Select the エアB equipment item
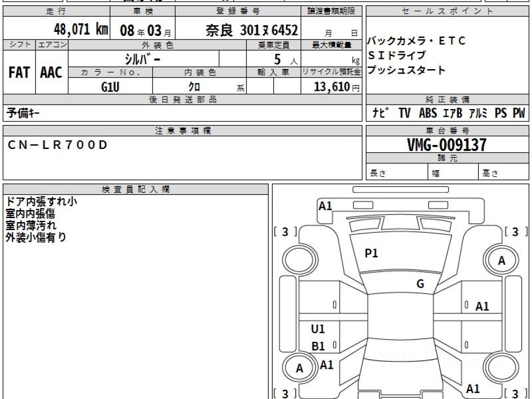Image resolution: width=532 pixels, height=399 pixels. pyautogui.click(x=452, y=113)
